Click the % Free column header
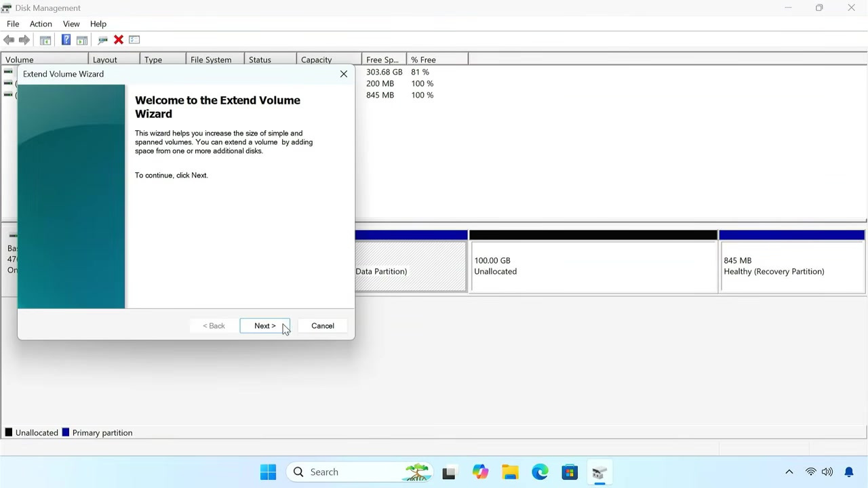This screenshot has height=488, width=868. 437,60
